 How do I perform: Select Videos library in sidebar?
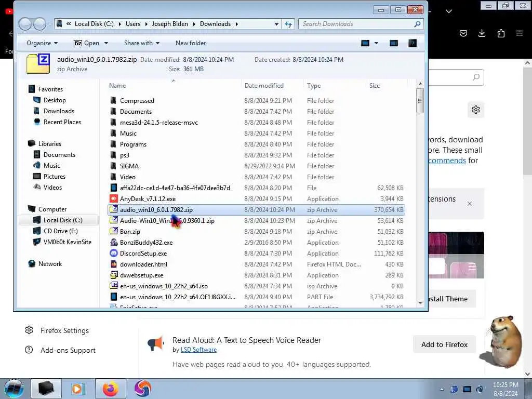pyautogui.click(x=52, y=187)
